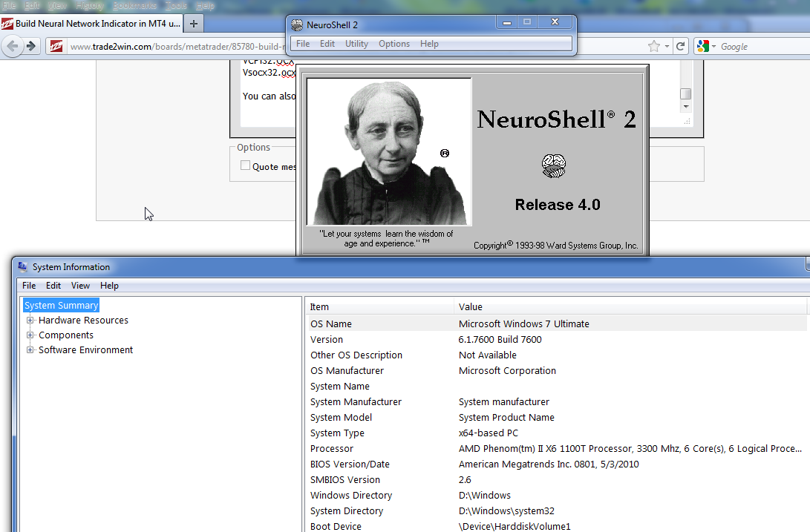Click the Value column header
This screenshot has width=810, height=532.
coord(630,306)
